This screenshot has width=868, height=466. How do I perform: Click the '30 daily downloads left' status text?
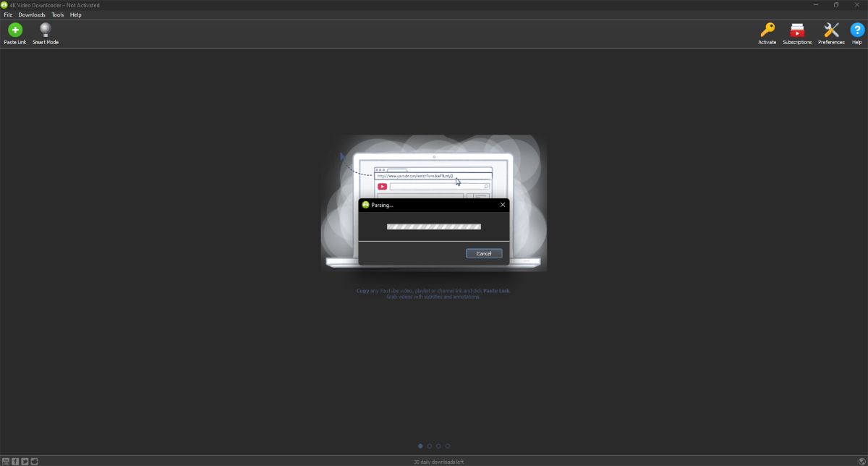click(x=439, y=462)
